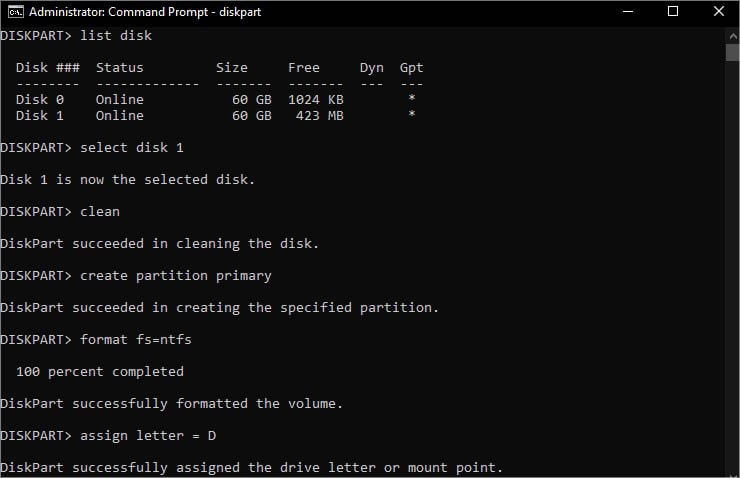Click the '1024 KB' free space value

click(316, 100)
